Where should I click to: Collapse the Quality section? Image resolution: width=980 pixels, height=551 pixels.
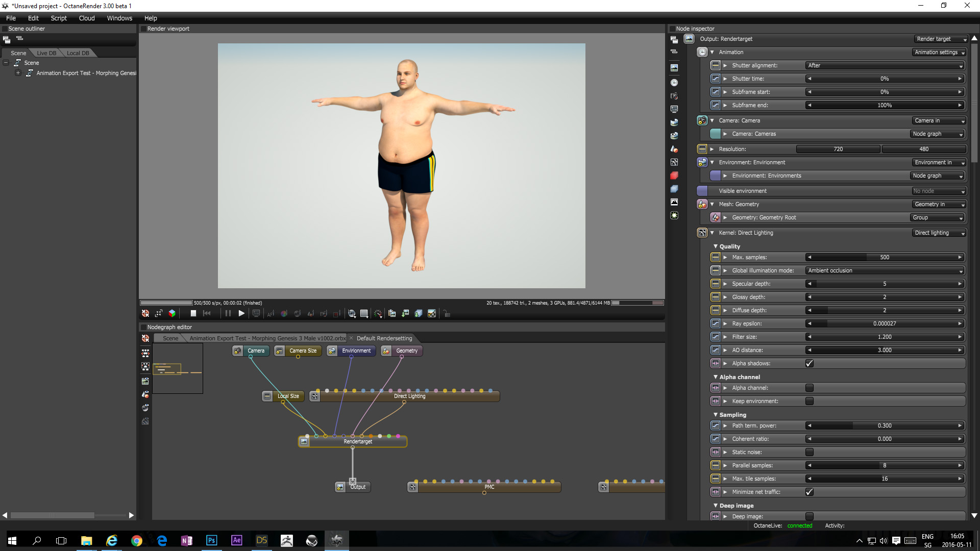coord(716,246)
